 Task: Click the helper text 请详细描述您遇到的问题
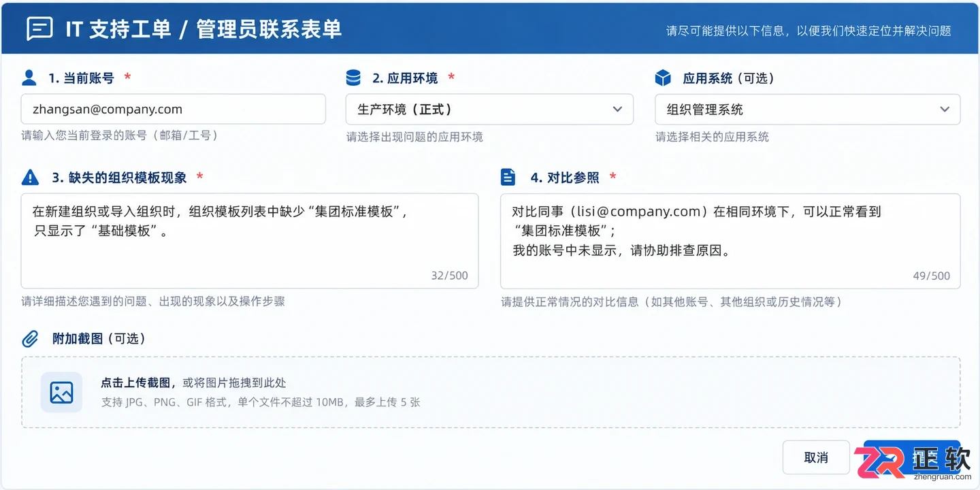click(x=153, y=301)
